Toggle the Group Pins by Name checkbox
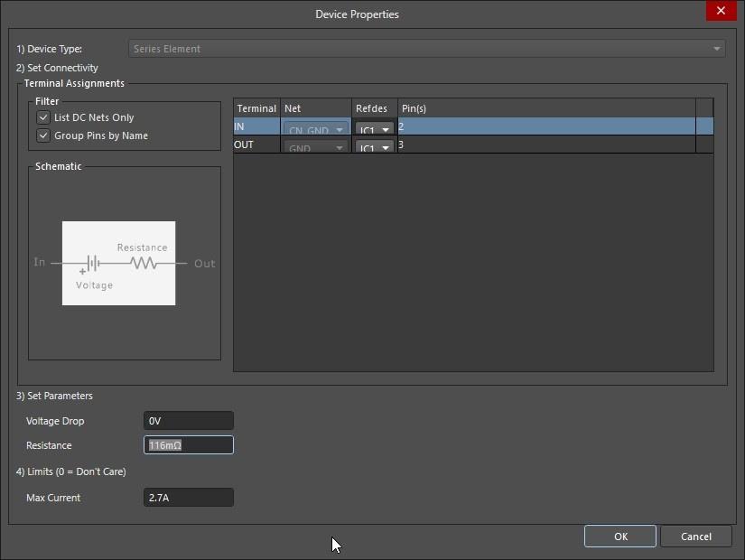The height and width of the screenshot is (560, 745). pos(43,135)
